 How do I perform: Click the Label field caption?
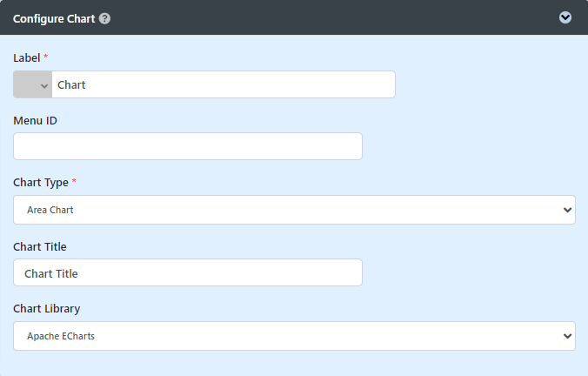(26, 57)
